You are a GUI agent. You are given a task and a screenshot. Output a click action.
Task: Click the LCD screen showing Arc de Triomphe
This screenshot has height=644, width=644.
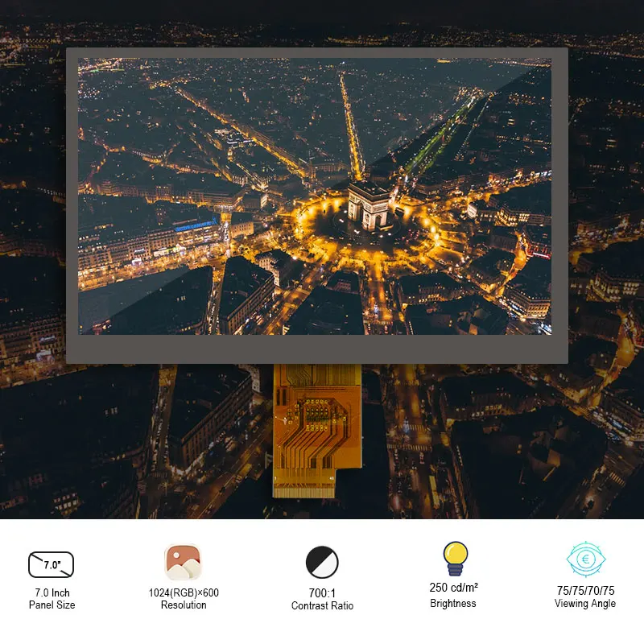click(315, 196)
